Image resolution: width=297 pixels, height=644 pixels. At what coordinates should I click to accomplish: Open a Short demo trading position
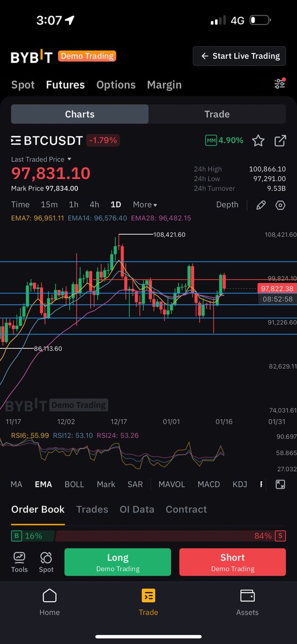tap(232, 562)
